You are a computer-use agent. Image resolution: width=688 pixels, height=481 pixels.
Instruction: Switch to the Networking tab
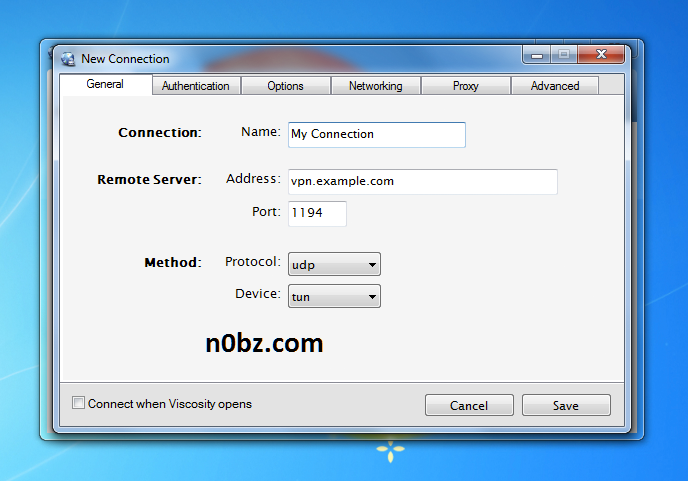[376, 86]
